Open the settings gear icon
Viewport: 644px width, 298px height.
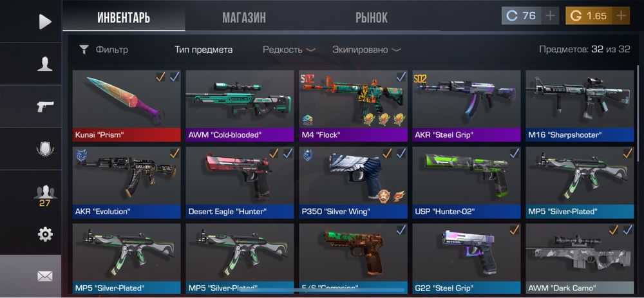coord(45,234)
